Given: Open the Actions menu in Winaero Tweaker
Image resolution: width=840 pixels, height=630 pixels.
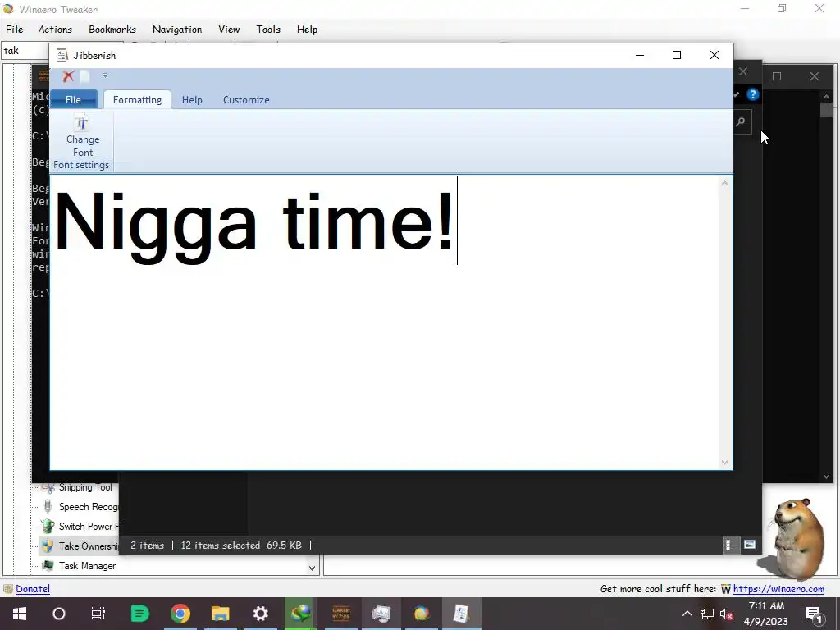Looking at the screenshot, I should point(55,30).
